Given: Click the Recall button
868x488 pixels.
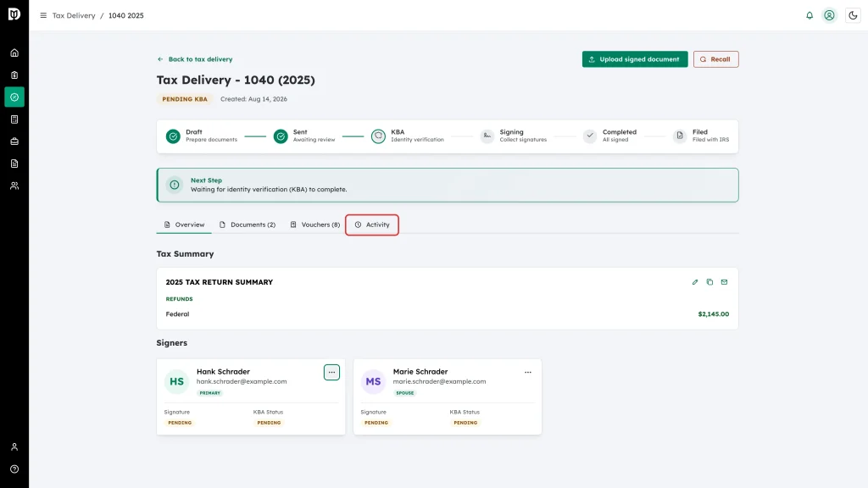Looking at the screenshot, I should (x=715, y=59).
